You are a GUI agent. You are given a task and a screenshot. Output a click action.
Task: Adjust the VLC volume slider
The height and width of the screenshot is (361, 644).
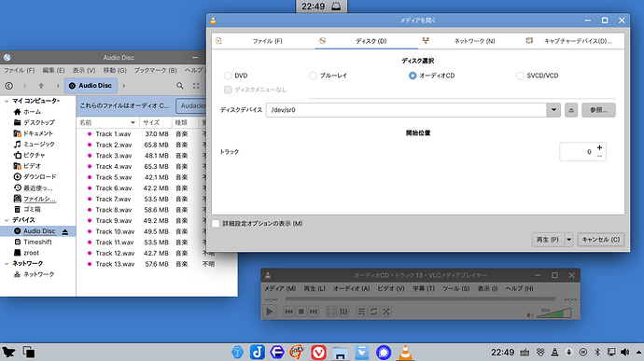pyautogui.click(x=553, y=313)
